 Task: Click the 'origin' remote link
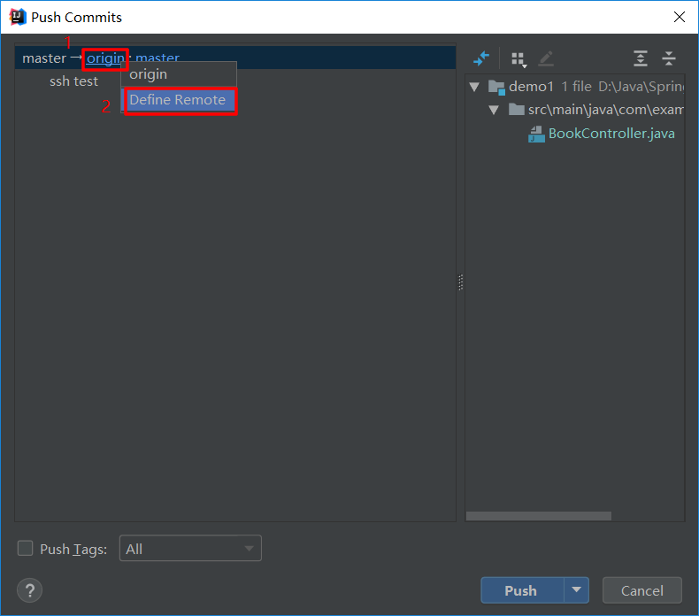coord(105,58)
